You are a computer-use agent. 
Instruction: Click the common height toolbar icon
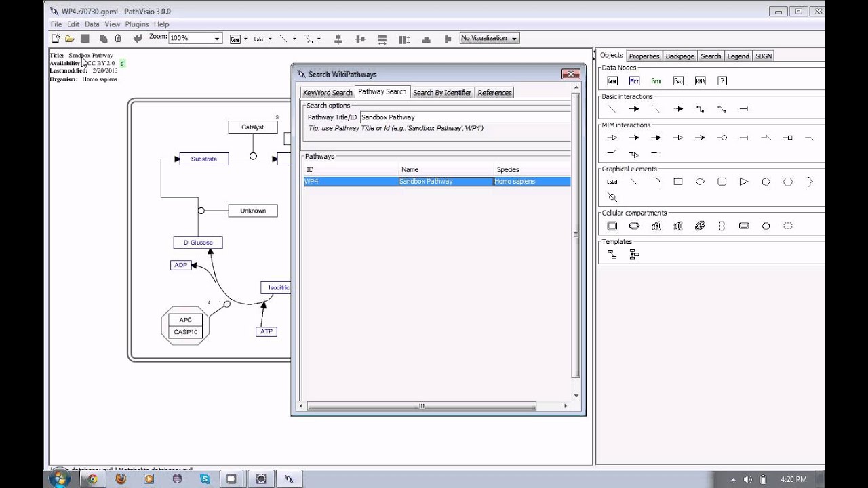[x=404, y=39]
